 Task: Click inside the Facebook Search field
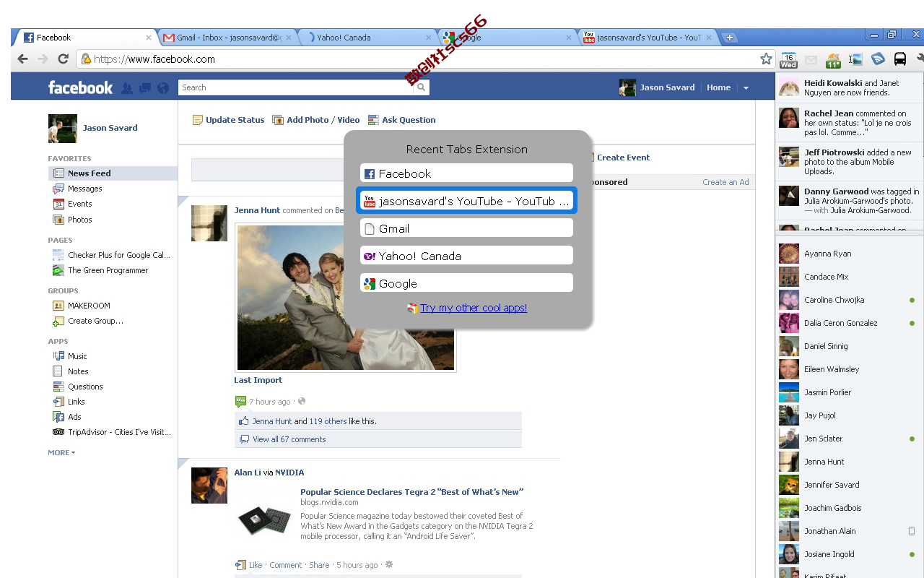[296, 87]
